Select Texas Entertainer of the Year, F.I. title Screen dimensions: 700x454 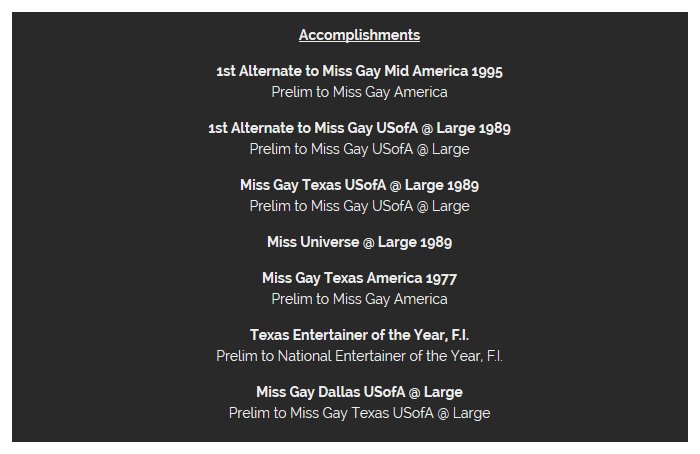[x=359, y=335]
